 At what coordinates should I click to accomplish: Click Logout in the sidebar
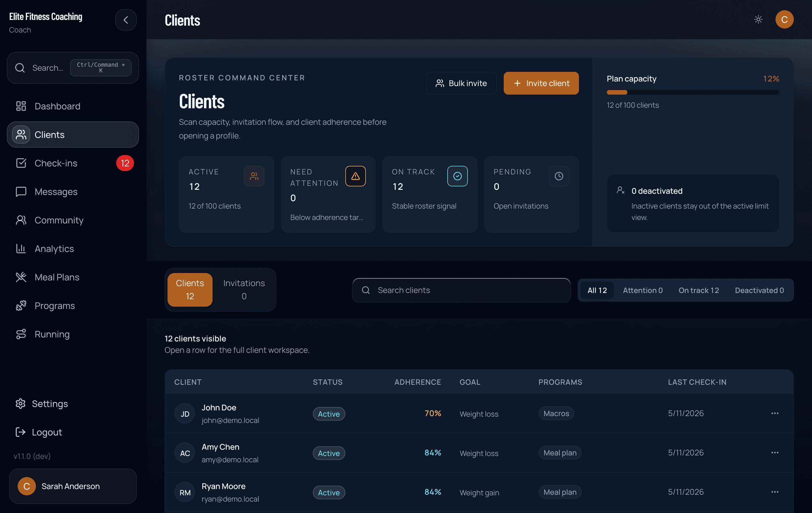click(73, 432)
